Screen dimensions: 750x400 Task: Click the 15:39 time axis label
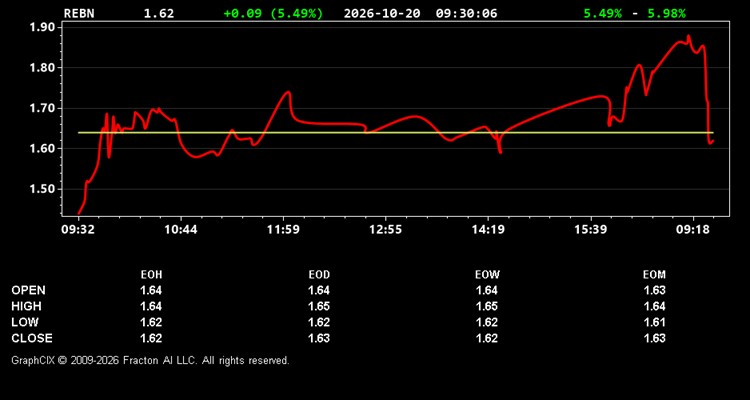[x=590, y=229]
